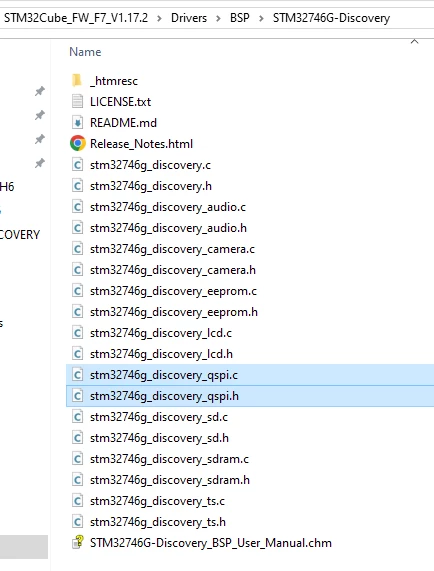Click the navigation pane item ending in H6
The height and width of the screenshot is (571, 434).
point(7,187)
